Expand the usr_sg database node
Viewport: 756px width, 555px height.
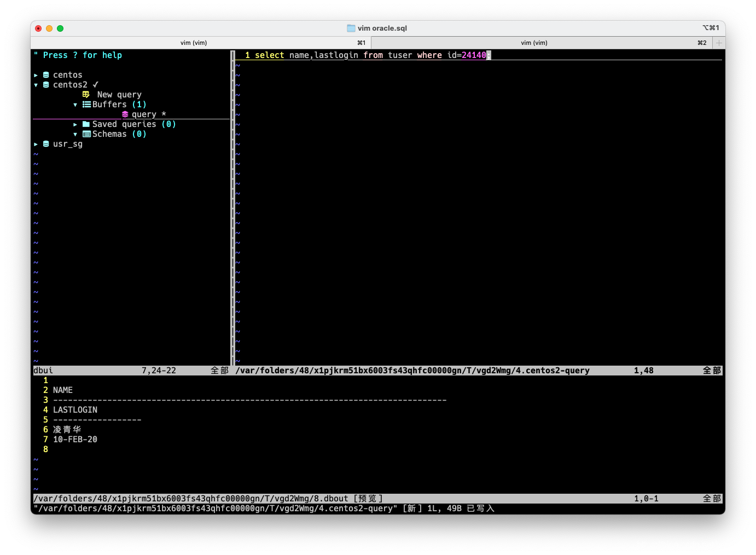point(36,144)
